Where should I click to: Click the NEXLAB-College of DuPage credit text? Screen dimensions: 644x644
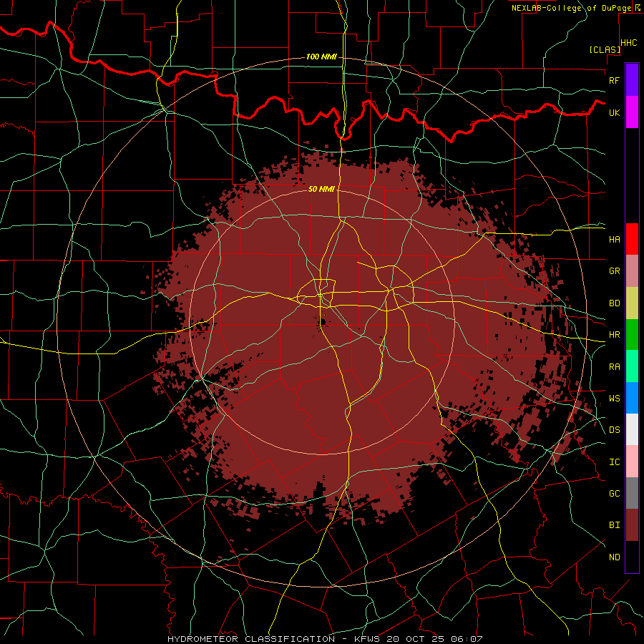click(571, 8)
